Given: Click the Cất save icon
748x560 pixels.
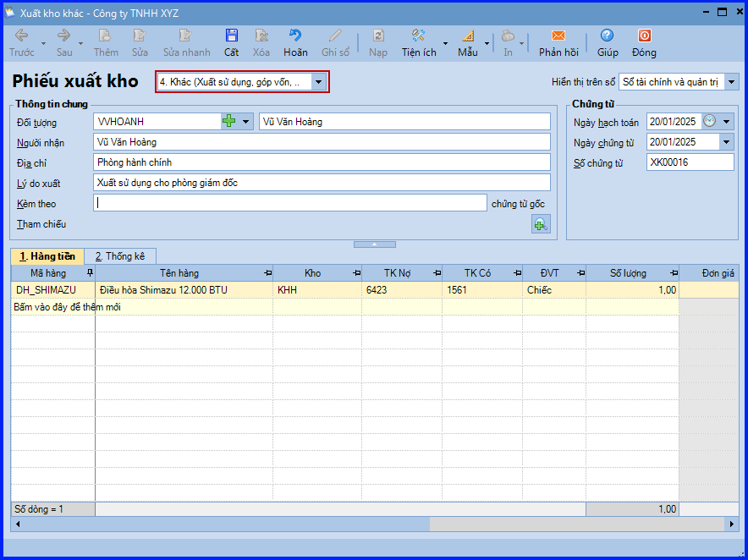Looking at the screenshot, I should [231, 36].
